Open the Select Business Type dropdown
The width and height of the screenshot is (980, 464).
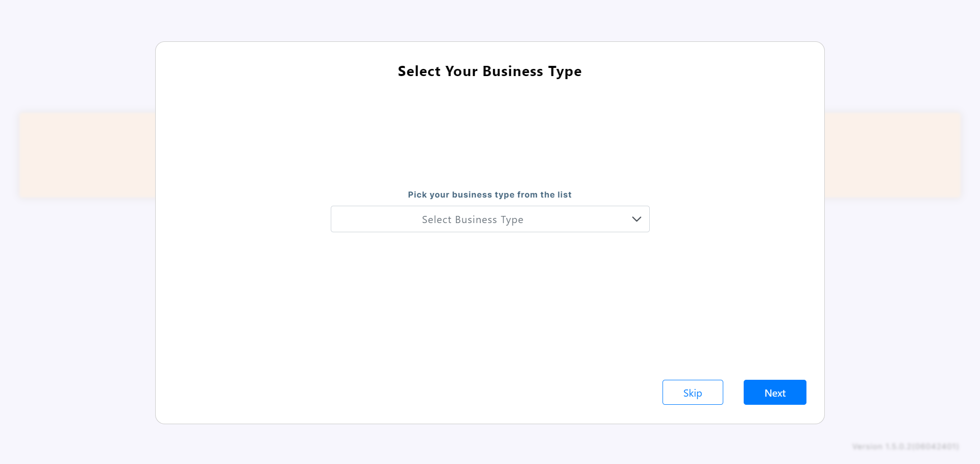(x=489, y=219)
